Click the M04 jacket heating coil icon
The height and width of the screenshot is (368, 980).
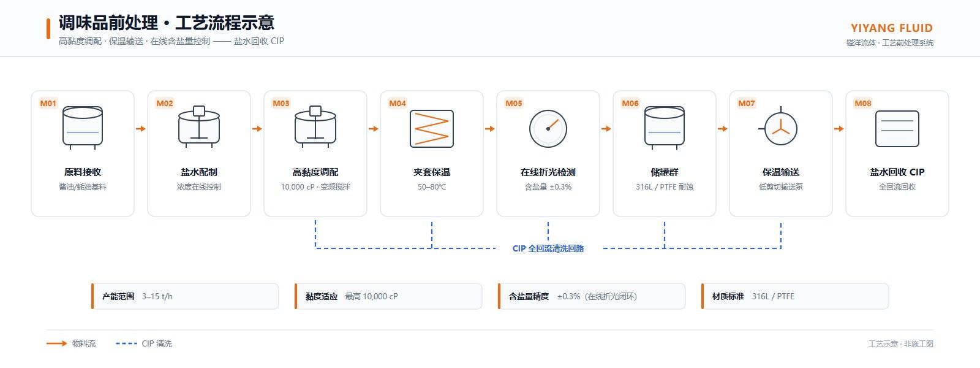[x=432, y=129]
